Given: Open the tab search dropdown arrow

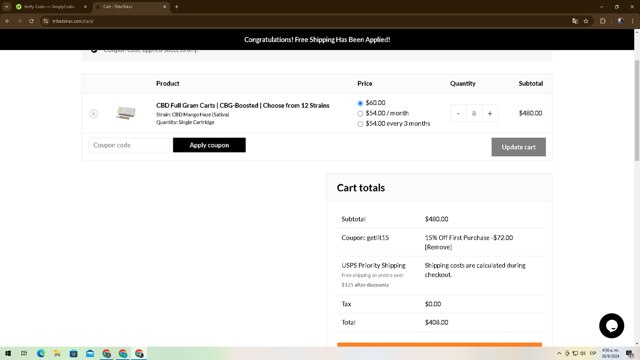Looking at the screenshot, I should coord(7,7).
